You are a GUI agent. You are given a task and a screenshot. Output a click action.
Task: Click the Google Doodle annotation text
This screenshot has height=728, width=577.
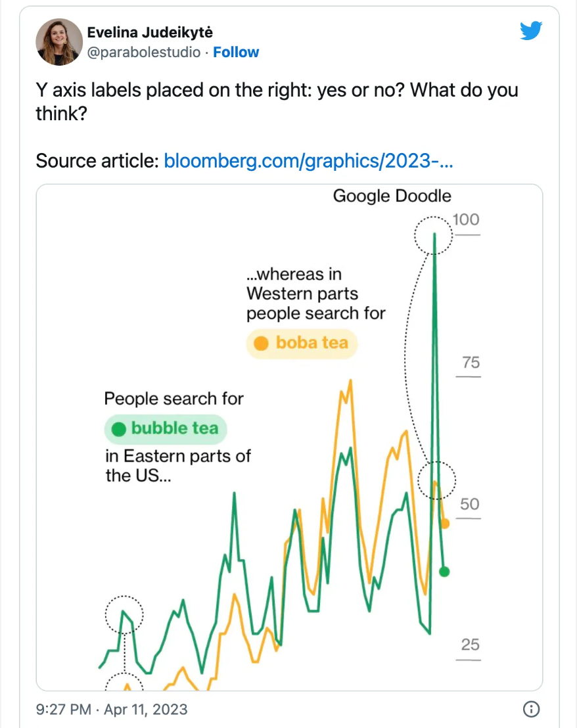click(392, 196)
